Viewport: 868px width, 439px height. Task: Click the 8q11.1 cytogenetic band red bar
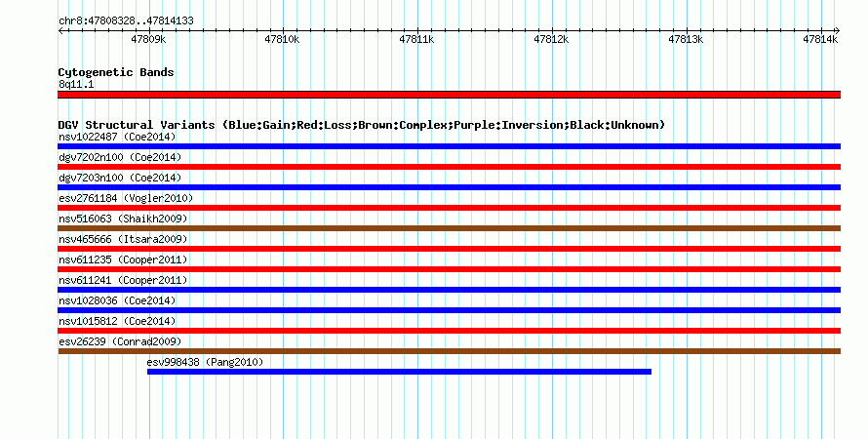click(449, 95)
